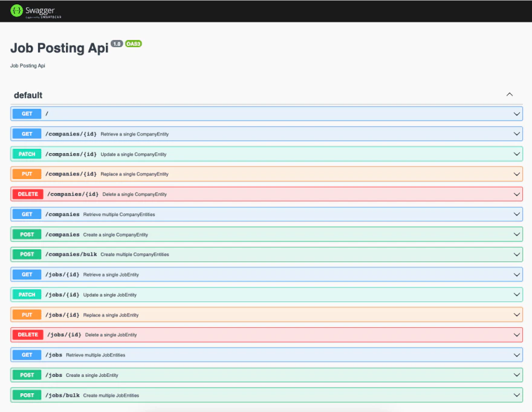532x412 pixels.
Task: Click the green OAS3 badge
Action: click(x=134, y=44)
